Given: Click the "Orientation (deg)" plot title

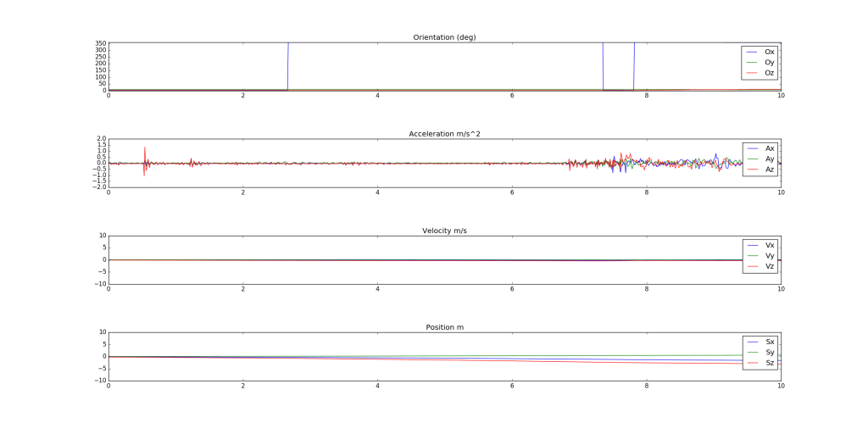Looking at the screenshot, I should pos(444,37).
